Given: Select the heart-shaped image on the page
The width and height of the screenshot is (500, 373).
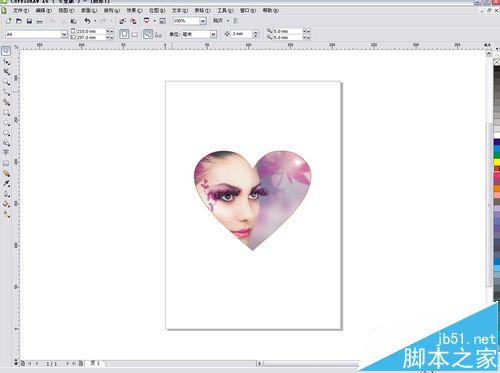Looking at the screenshot, I should (252, 199).
